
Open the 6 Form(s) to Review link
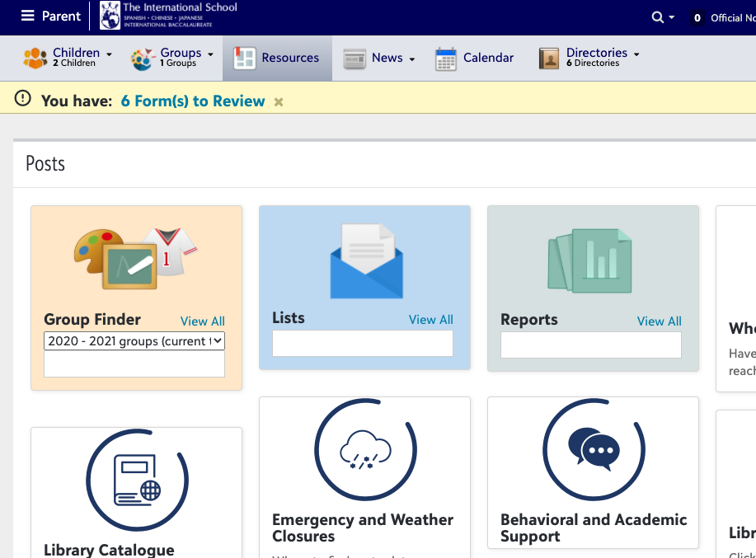(x=193, y=101)
